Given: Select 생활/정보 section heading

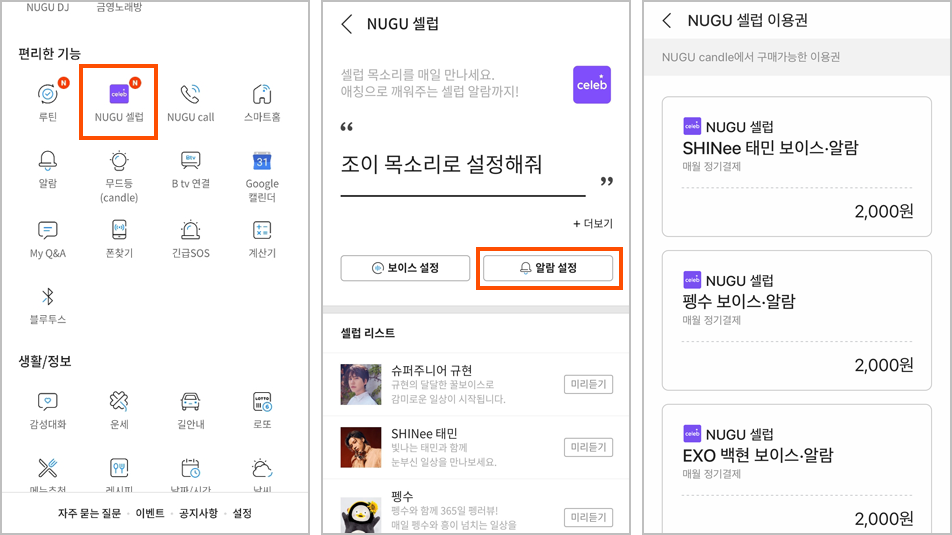Looking at the screenshot, I should click(x=45, y=361).
